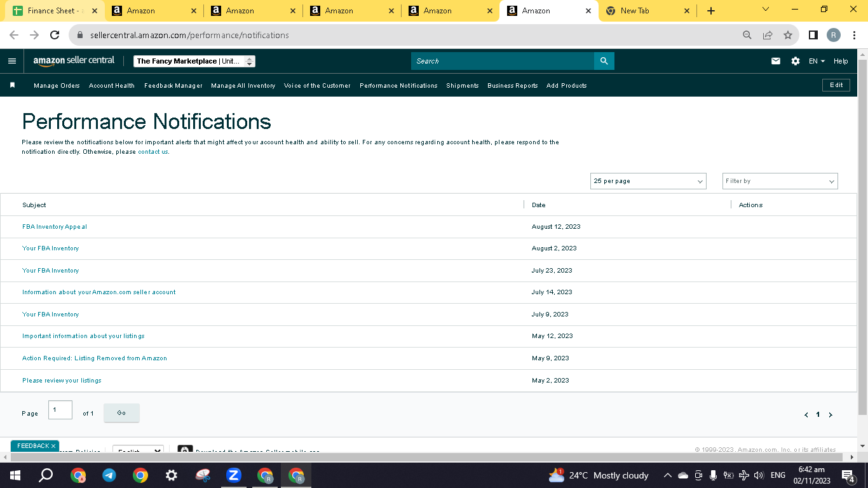868x488 pixels.
Task: Click the browser forward arrow
Action: click(x=34, y=35)
